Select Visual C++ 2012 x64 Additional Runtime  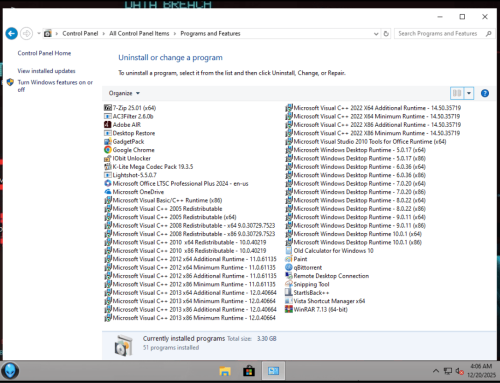(x=190, y=259)
